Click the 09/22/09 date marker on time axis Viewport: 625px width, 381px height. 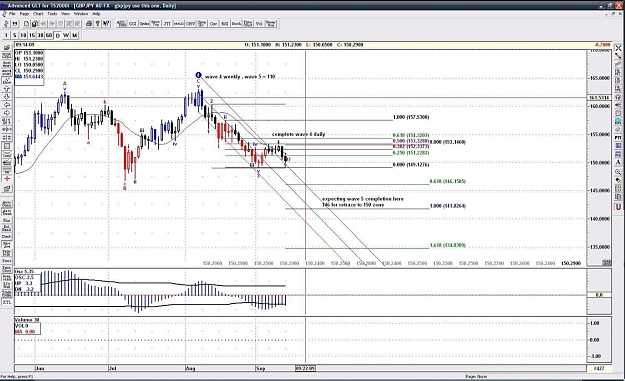pos(305,368)
